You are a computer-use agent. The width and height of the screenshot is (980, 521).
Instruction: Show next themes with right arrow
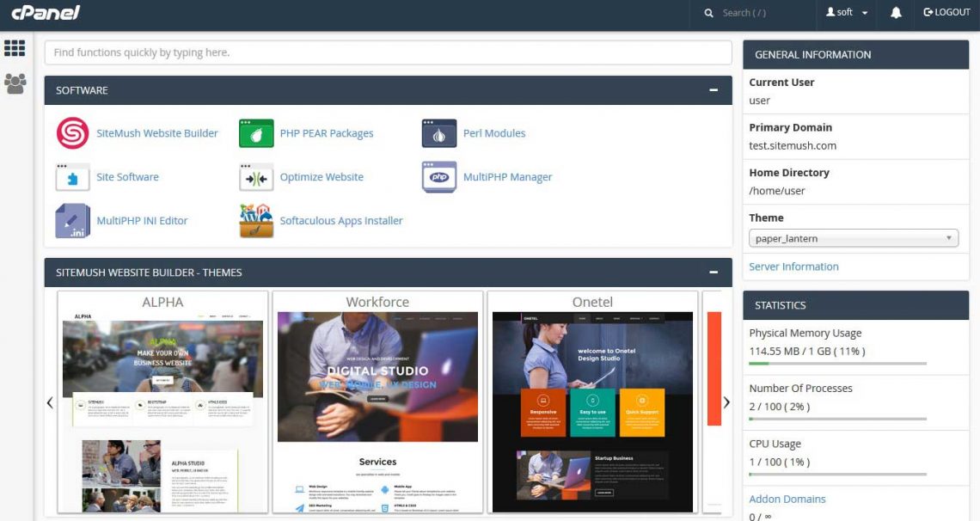(726, 403)
